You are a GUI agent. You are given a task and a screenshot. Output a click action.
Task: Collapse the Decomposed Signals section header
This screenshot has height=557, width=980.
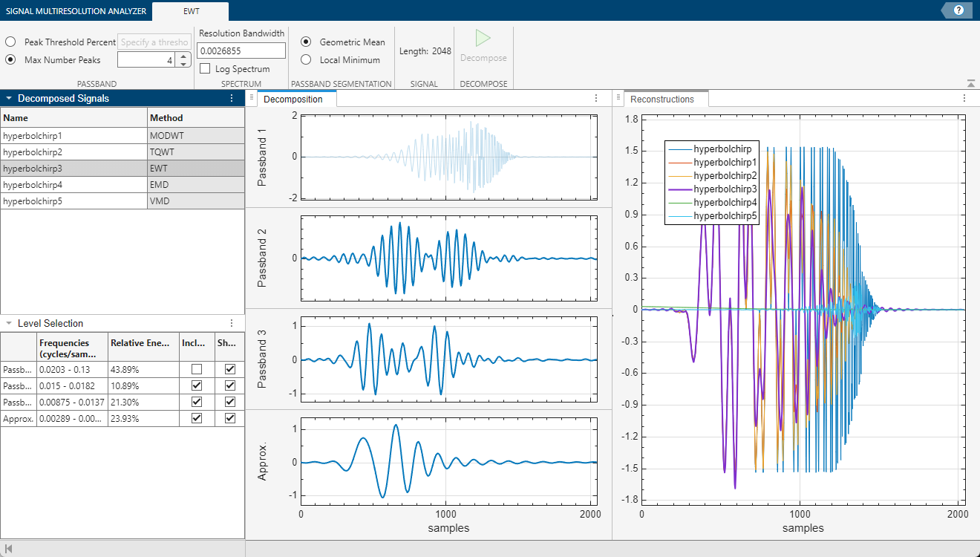tap(7, 97)
